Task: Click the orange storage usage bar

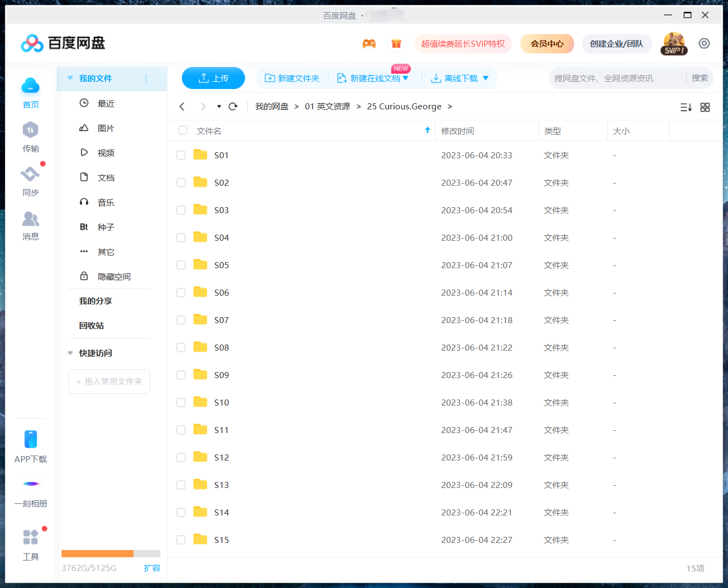Action: pyautogui.click(x=98, y=553)
